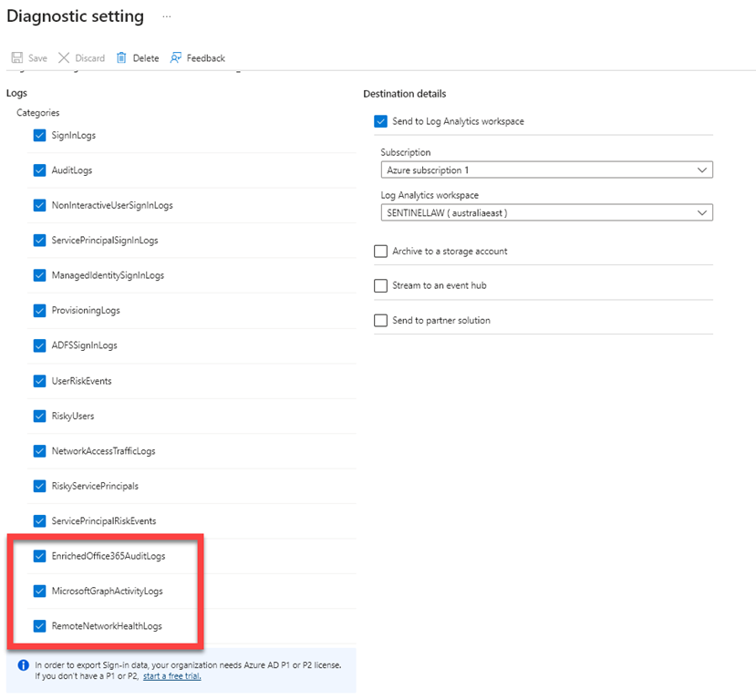Image resolution: width=756 pixels, height=700 pixels.
Task: Click the Delete toolbar label
Action: [145, 58]
